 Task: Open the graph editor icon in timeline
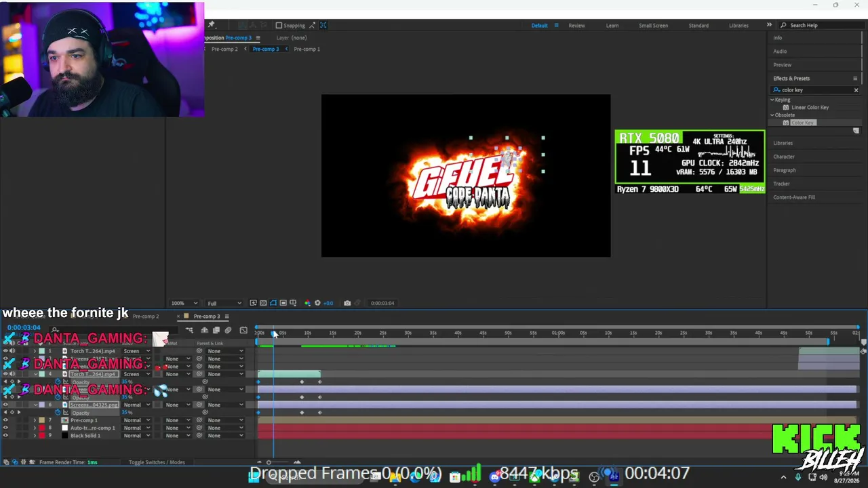click(x=243, y=330)
